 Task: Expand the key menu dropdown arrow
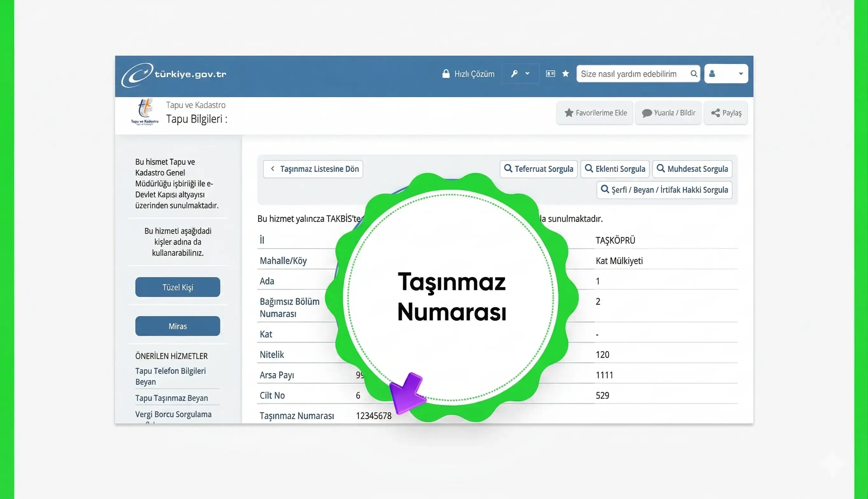pyautogui.click(x=527, y=73)
